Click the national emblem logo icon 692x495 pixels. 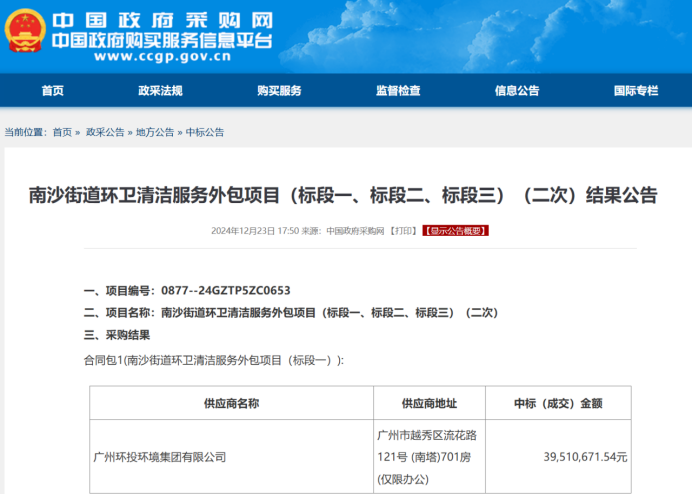(25, 30)
